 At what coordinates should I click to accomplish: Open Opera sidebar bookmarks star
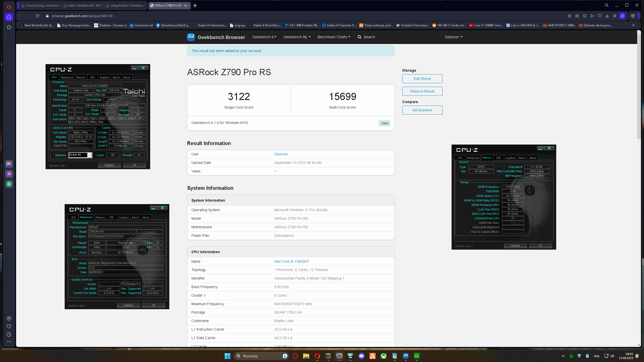point(9,27)
